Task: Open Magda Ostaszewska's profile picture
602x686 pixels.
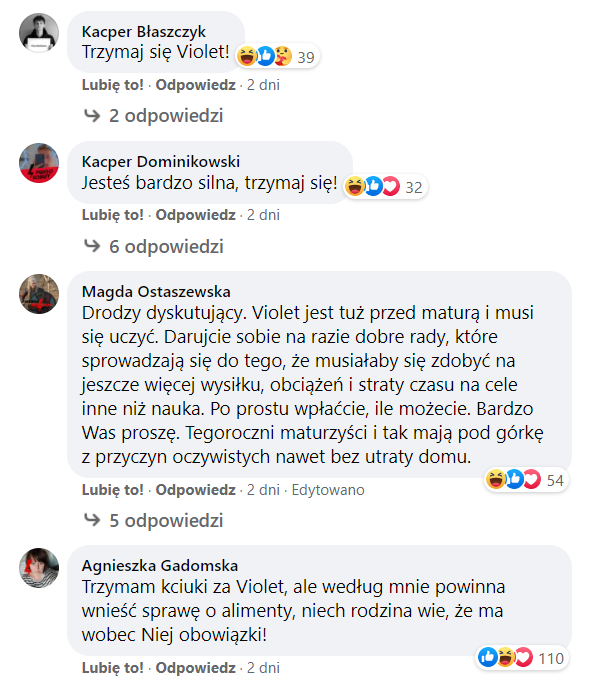Action: [40, 292]
